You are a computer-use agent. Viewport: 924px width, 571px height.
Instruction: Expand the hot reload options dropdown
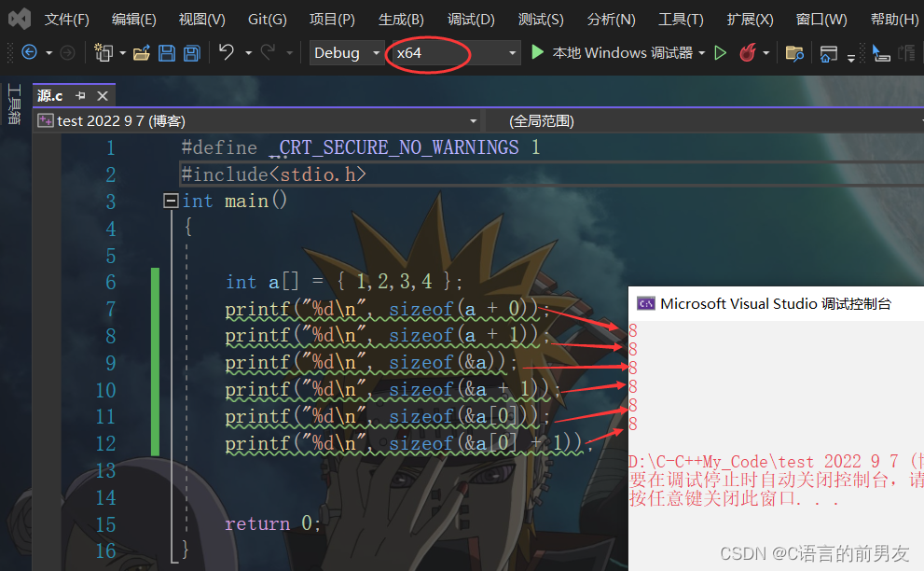pos(766,53)
